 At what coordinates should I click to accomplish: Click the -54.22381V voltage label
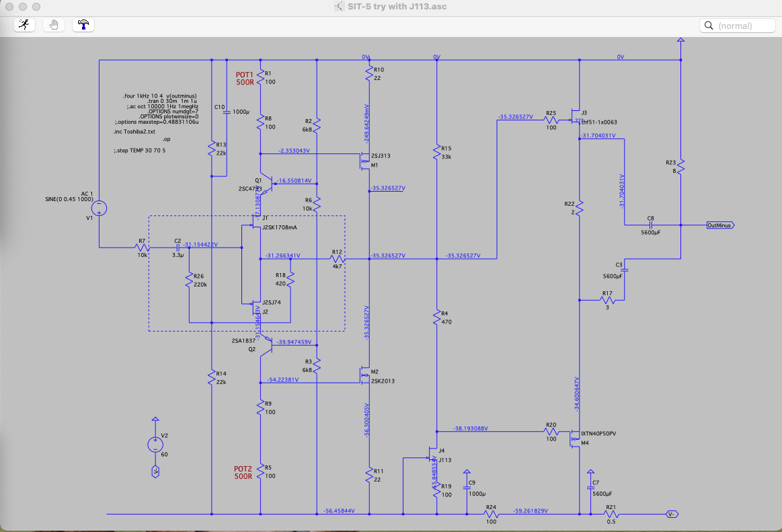tap(283, 380)
